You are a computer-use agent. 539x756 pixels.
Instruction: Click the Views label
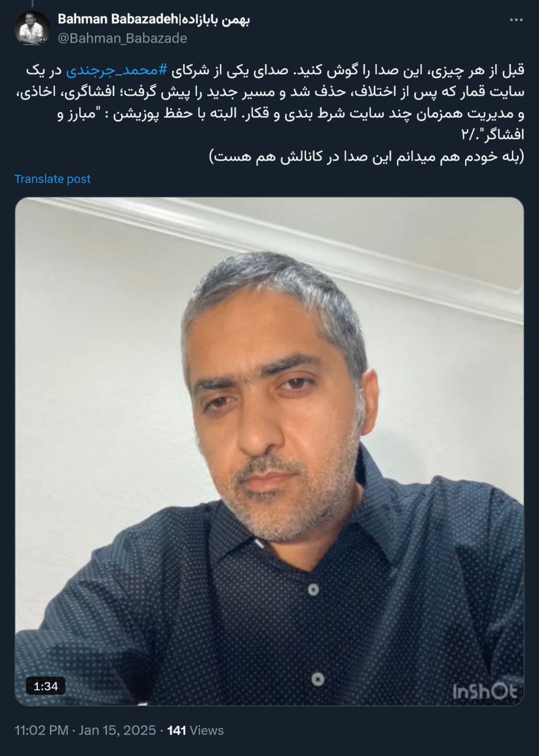click(x=207, y=731)
